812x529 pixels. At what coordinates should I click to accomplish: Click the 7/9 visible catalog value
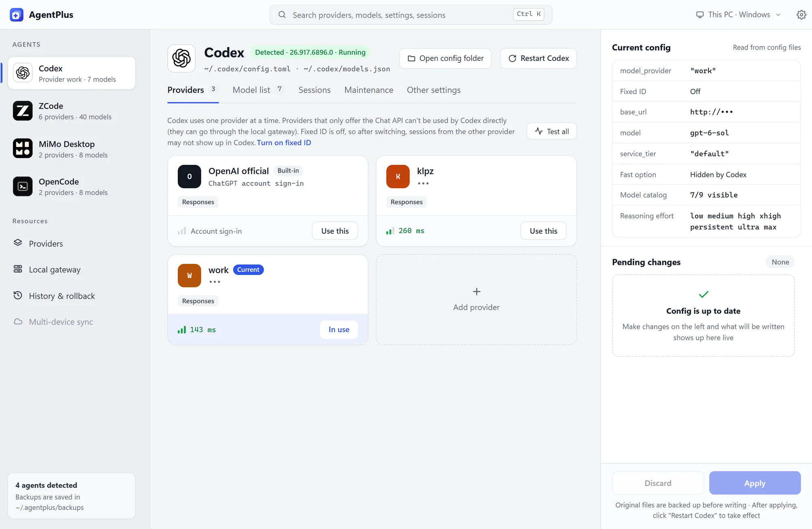point(714,195)
